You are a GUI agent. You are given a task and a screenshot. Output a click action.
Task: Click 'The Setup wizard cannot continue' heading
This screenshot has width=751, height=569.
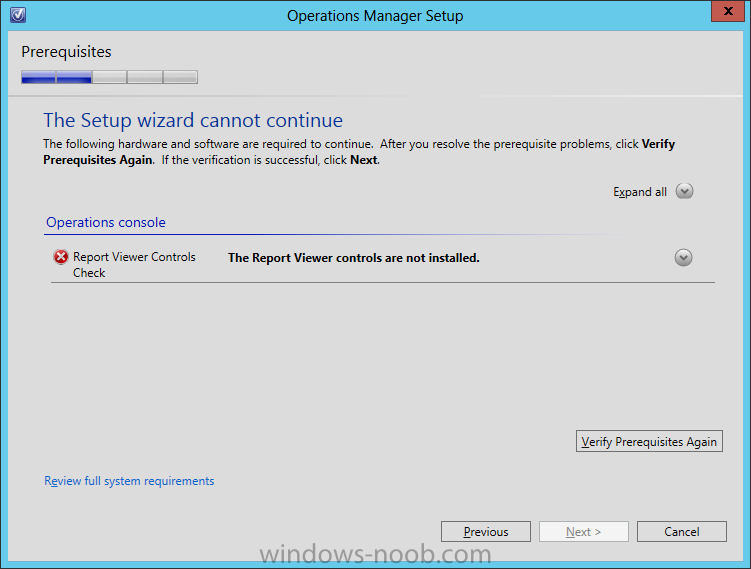(193, 120)
